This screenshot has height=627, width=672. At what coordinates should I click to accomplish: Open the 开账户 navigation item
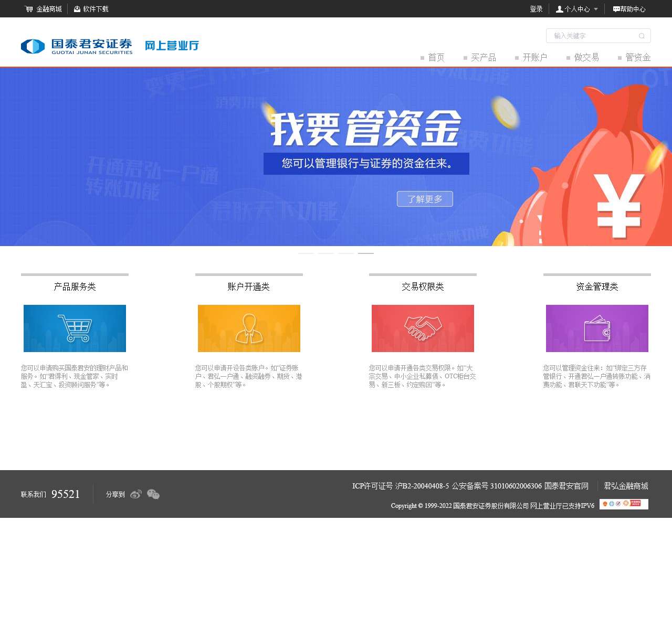click(x=534, y=57)
